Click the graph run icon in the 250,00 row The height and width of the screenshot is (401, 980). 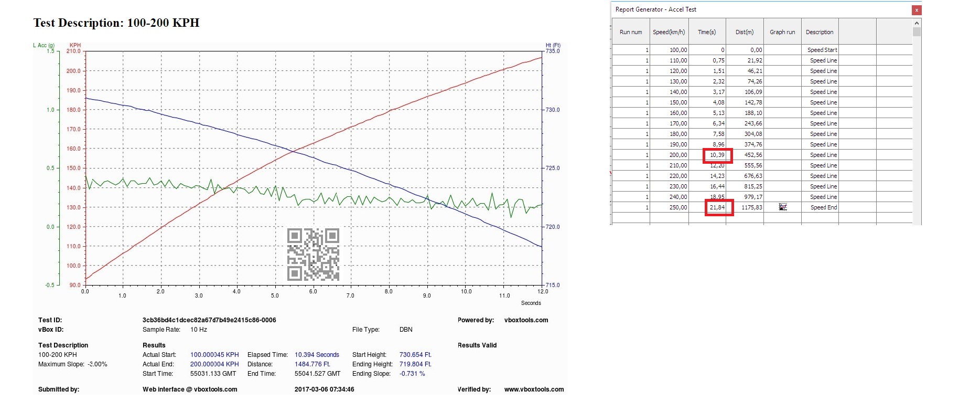tap(782, 207)
